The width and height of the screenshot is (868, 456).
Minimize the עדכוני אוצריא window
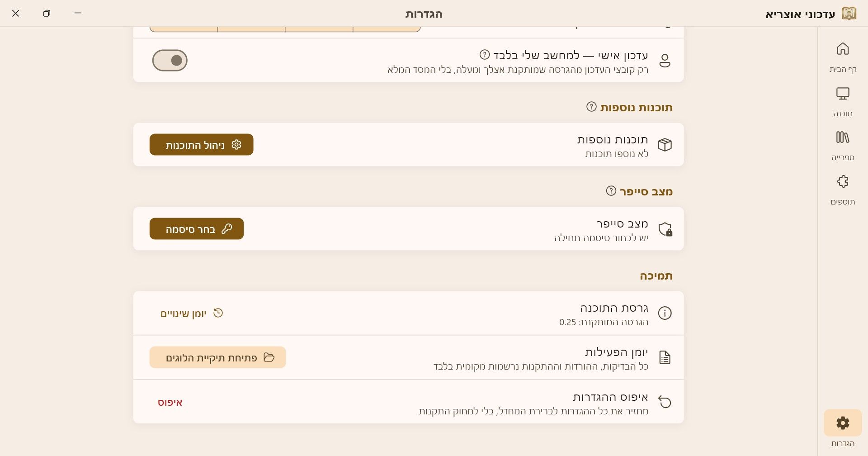pyautogui.click(x=78, y=13)
